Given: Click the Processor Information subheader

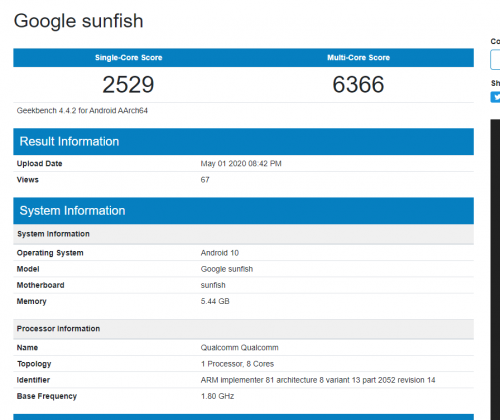Looking at the screenshot, I should [x=243, y=329].
